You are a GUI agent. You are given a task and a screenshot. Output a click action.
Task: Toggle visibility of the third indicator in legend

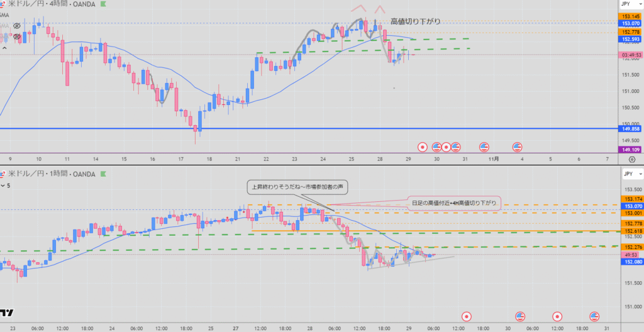17,37
